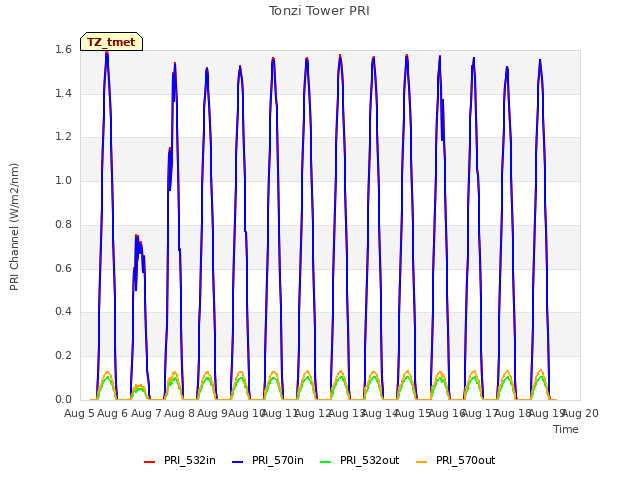Click the 1.0 y-axis tick label
The image size is (640, 480).
(63, 181)
